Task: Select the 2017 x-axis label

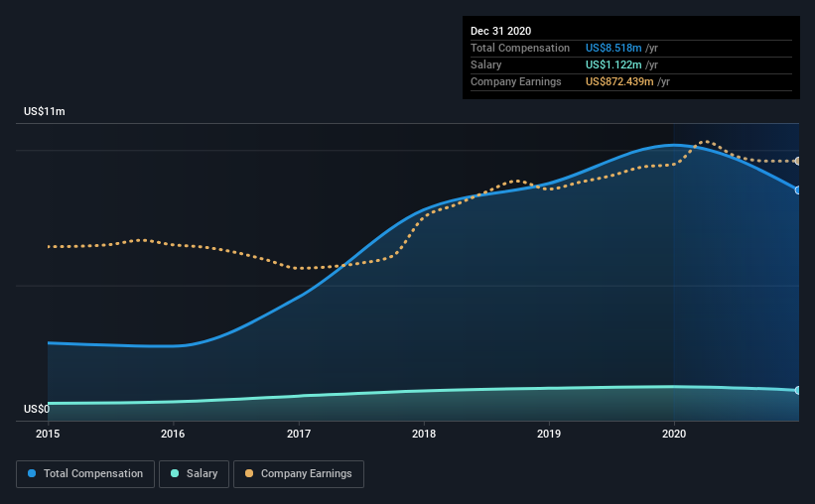Action: click(299, 434)
